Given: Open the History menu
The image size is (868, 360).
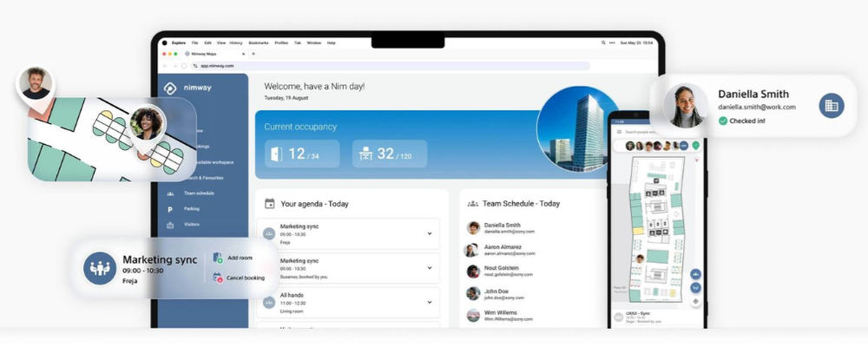Looking at the screenshot, I should 236,43.
